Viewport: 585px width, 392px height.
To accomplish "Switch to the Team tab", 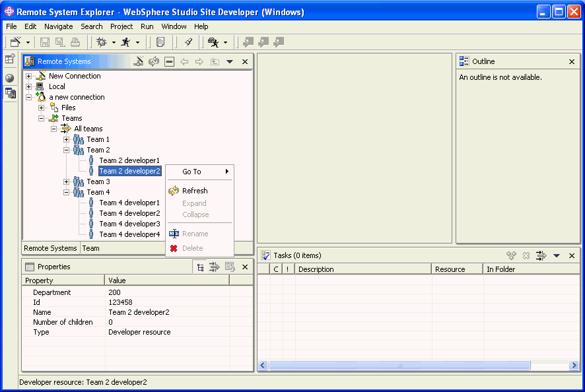I will (x=90, y=248).
